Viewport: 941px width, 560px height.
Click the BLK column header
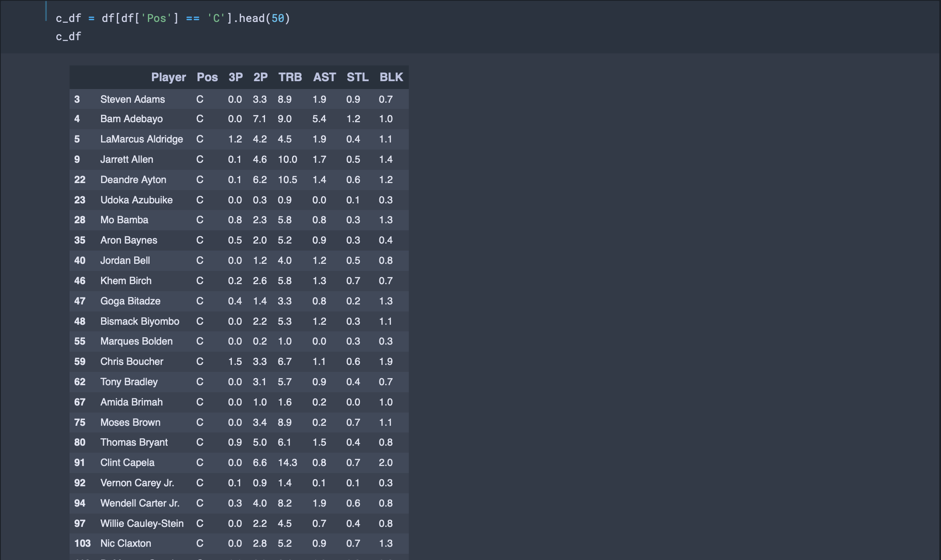391,77
